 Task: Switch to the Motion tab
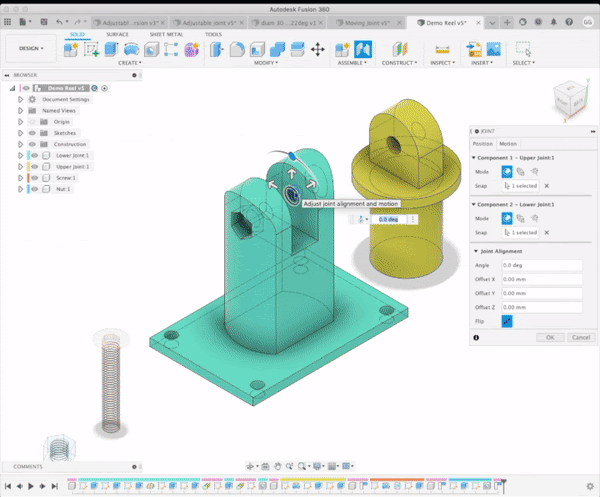coord(508,144)
